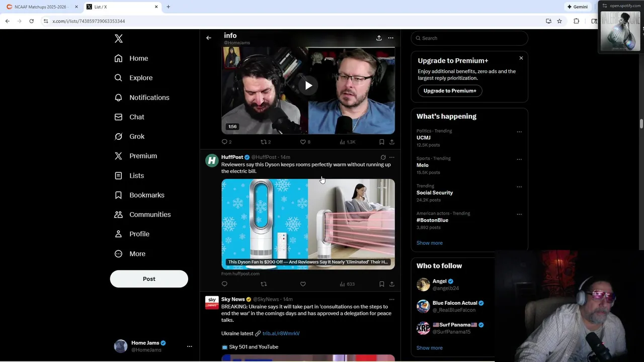
Task: Open Melo trend options
Action: (519, 159)
